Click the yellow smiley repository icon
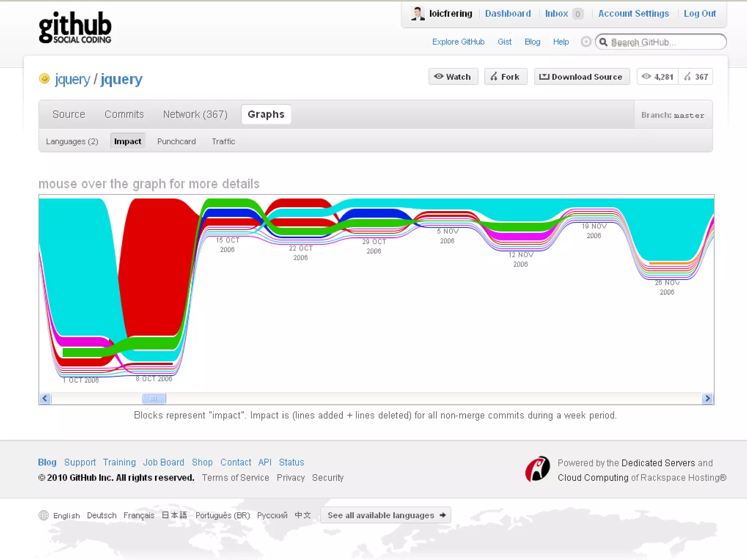747x560 pixels. click(x=44, y=78)
